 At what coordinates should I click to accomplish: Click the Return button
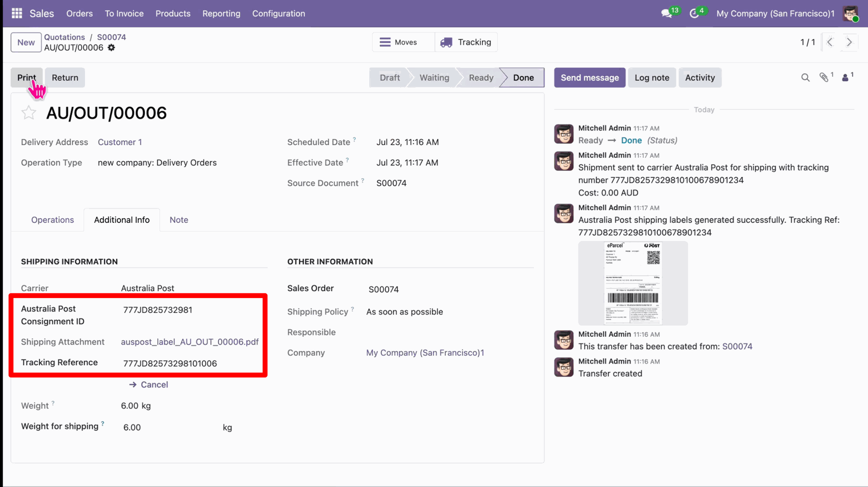pyautogui.click(x=65, y=78)
